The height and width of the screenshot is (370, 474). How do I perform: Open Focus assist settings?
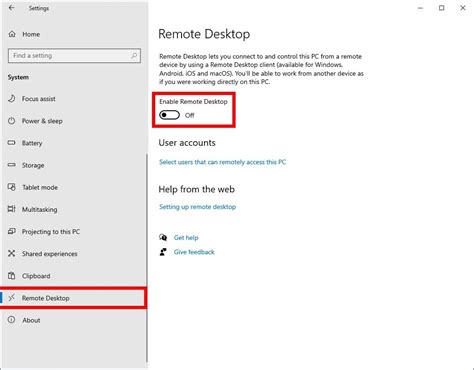(39, 99)
